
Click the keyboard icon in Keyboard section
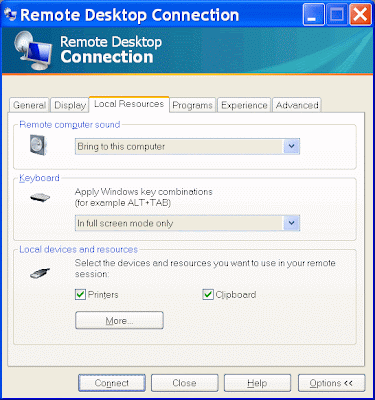[x=40, y=197]
